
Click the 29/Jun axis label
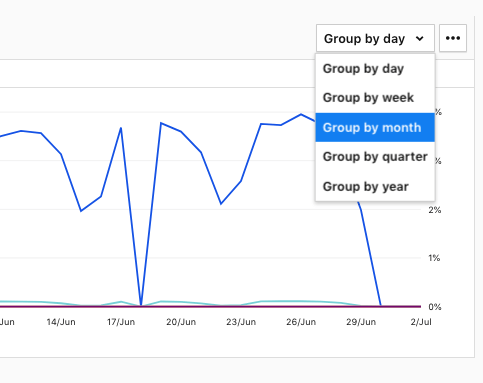pos(361,322)
